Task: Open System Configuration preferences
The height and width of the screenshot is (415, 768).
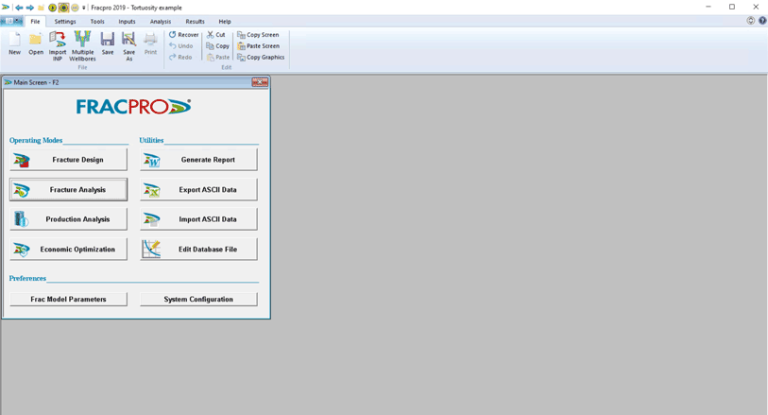Action: [x=198, y=299]
